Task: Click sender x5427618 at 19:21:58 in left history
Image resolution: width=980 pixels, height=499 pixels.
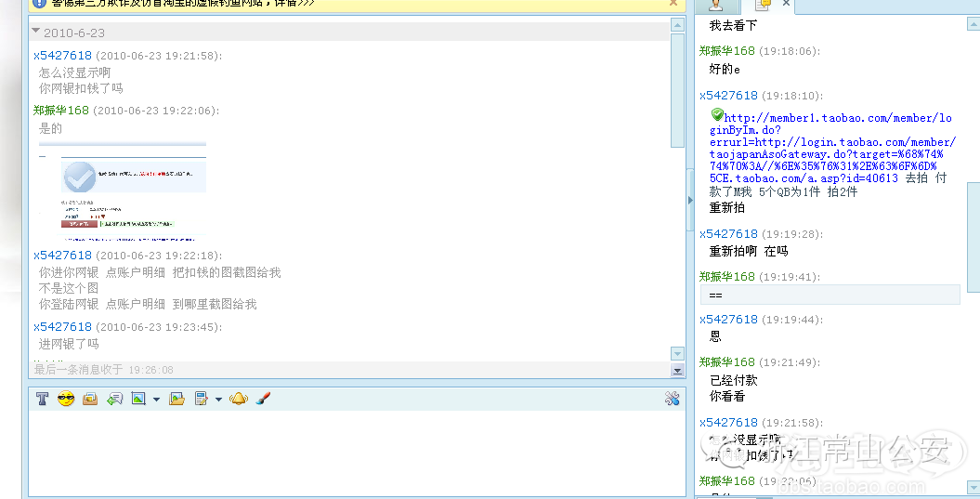Action: (62, 56)
